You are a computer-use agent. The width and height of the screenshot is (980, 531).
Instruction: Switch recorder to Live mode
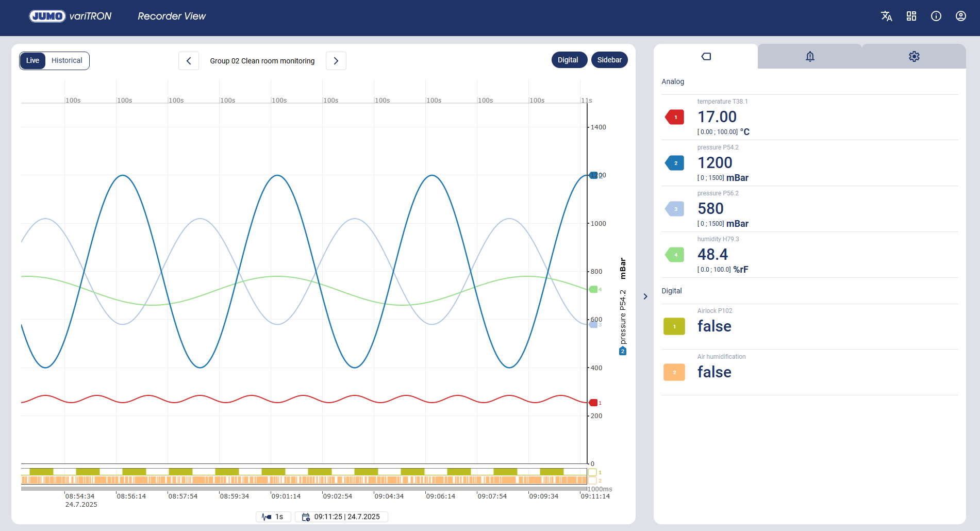(x=32, y=60)
